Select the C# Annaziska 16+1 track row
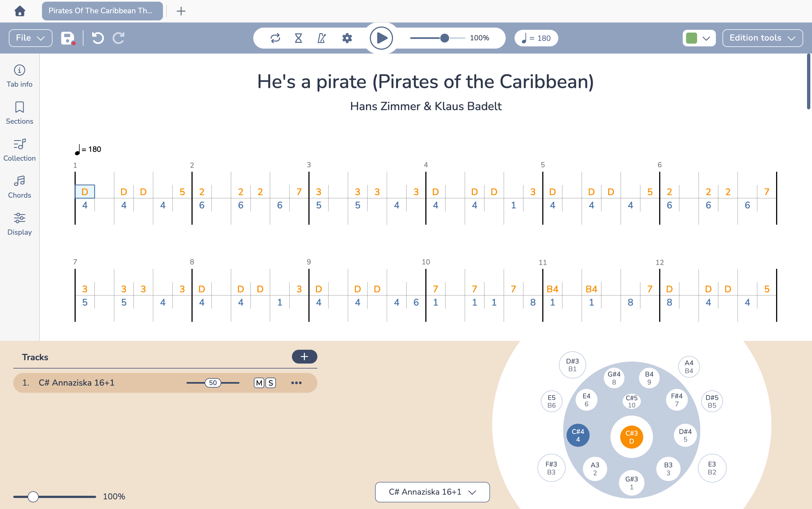The image size is (812, 509). coord(165,383)
